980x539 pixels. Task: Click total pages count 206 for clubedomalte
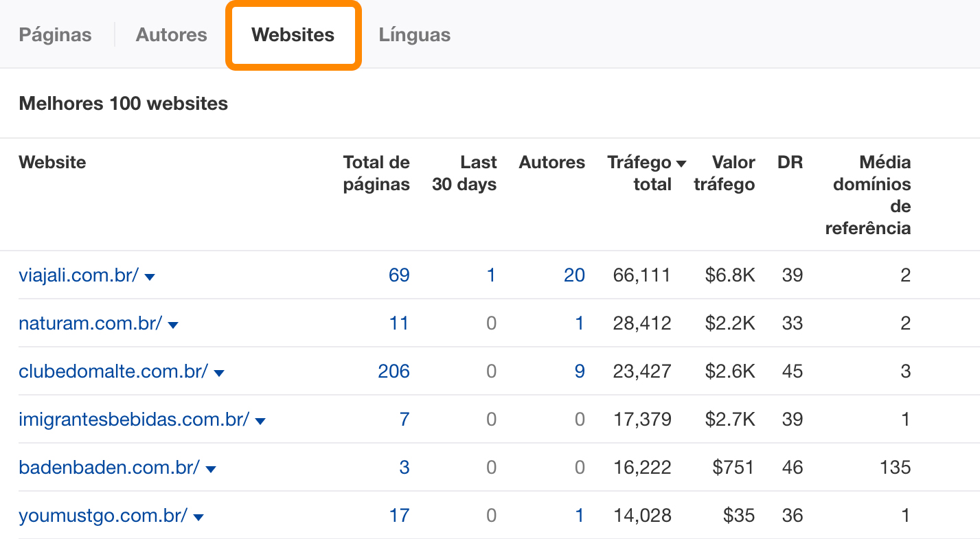pos(394,371)
